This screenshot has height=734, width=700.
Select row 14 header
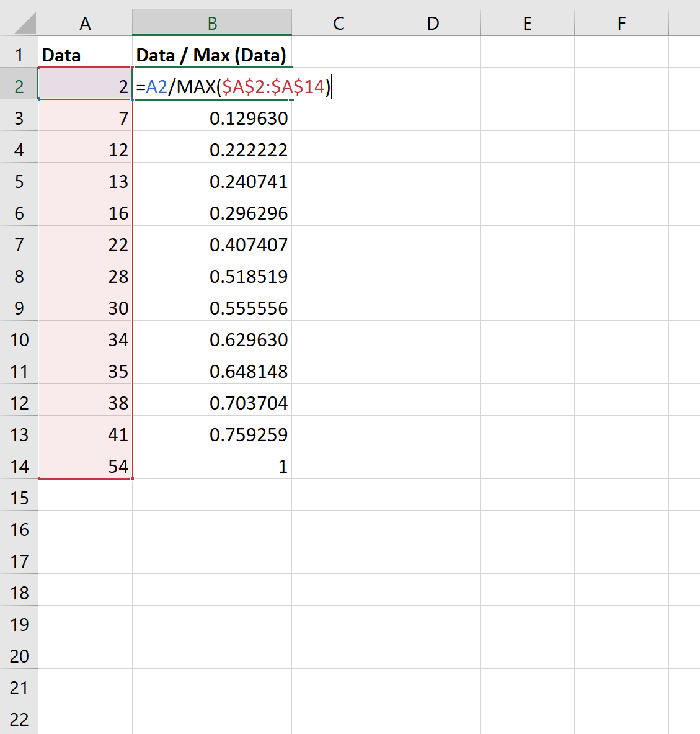pos(19,466)
